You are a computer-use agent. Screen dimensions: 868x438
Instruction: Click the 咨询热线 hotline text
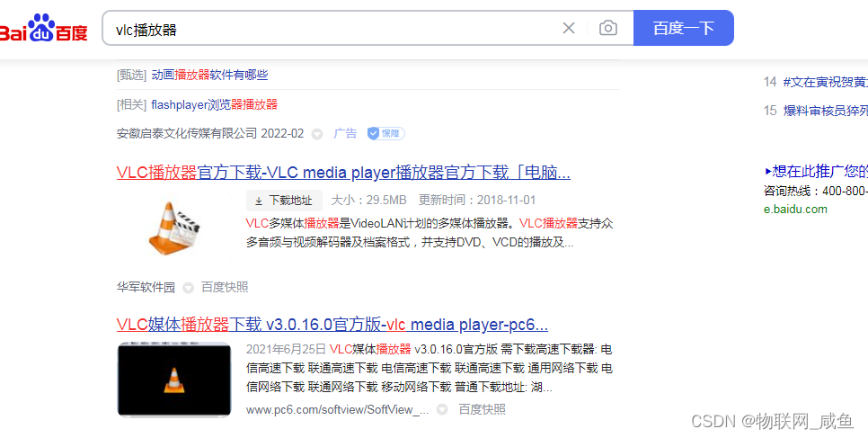tap(816, 192)
